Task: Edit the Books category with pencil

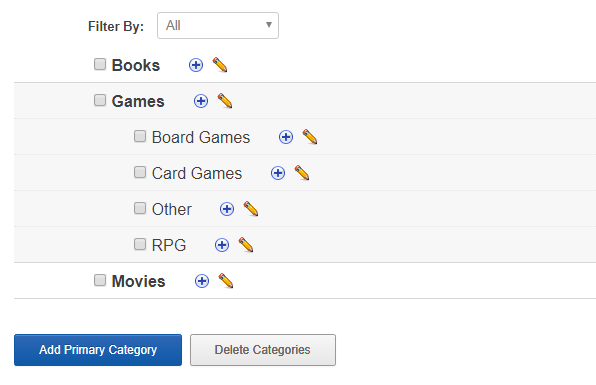Action: 220,65
